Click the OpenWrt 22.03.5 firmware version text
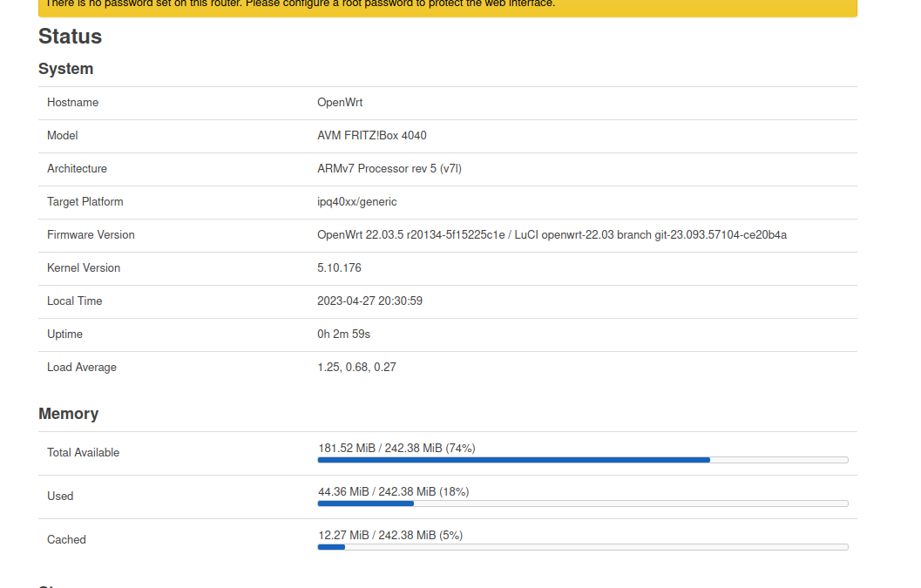This screenshot has height=588, width=921. point(552,235)
